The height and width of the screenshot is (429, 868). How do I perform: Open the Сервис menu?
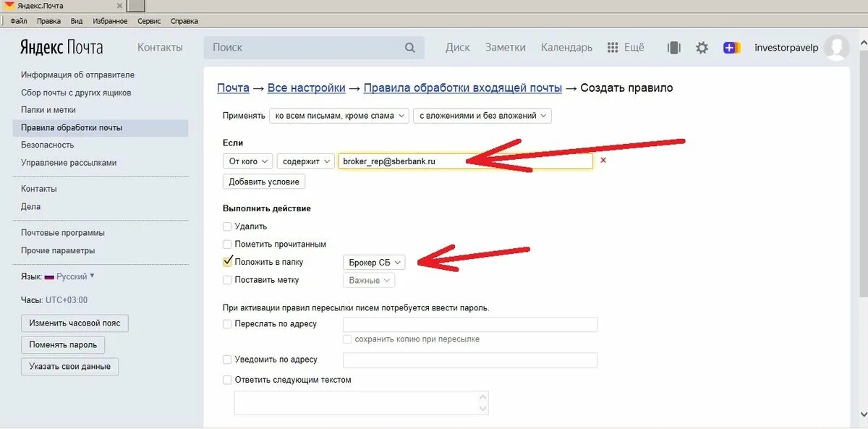click(x=149, y=21)
